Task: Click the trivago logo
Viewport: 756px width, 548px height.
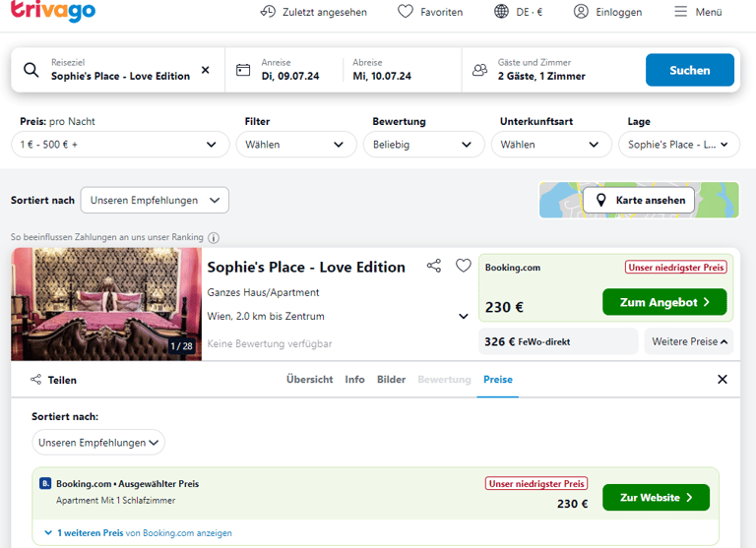Action: [53, 11]
